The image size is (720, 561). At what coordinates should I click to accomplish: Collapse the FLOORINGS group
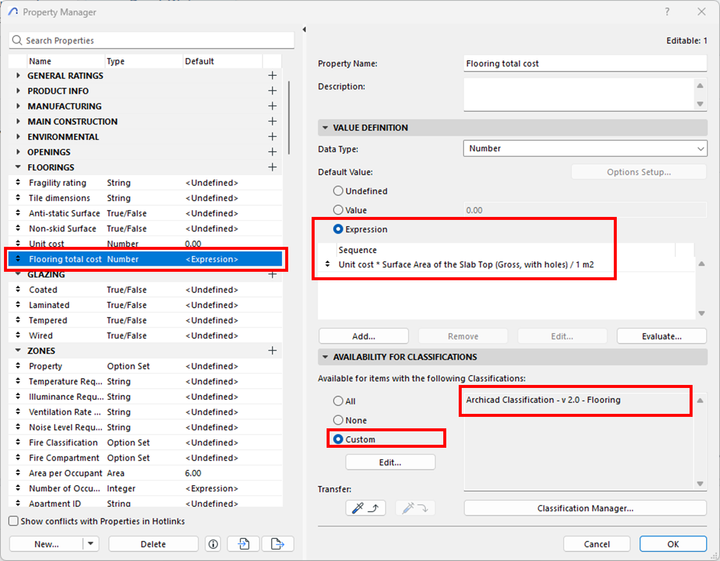(x=18, y=167)
